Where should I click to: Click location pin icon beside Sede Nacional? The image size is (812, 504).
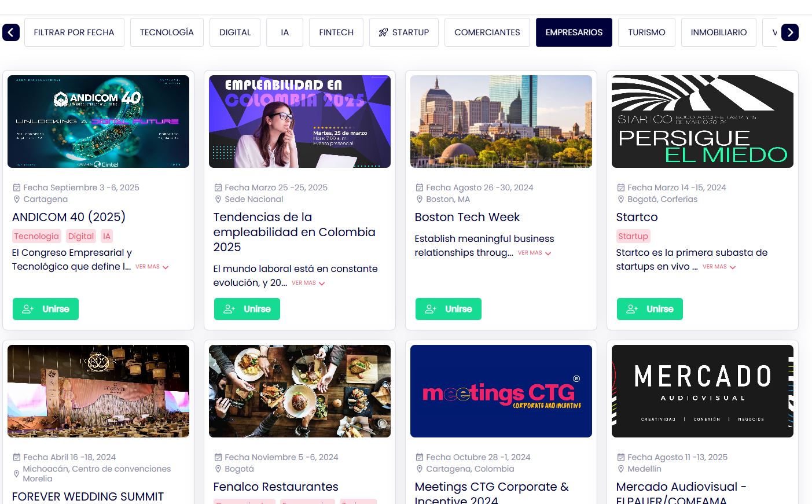[x=218, y=199]
